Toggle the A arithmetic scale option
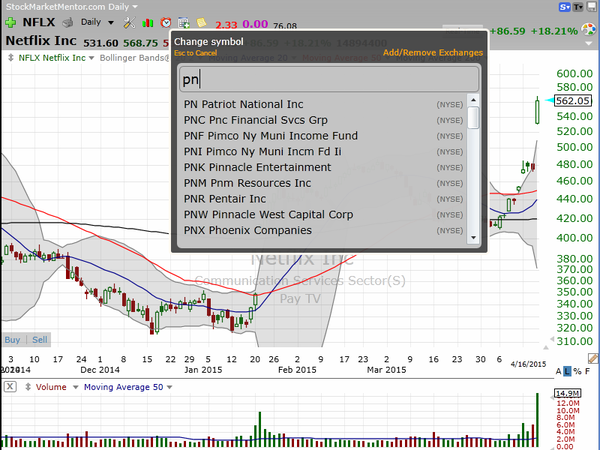This screenshot has width=600, height=450. tap(558, 371)
